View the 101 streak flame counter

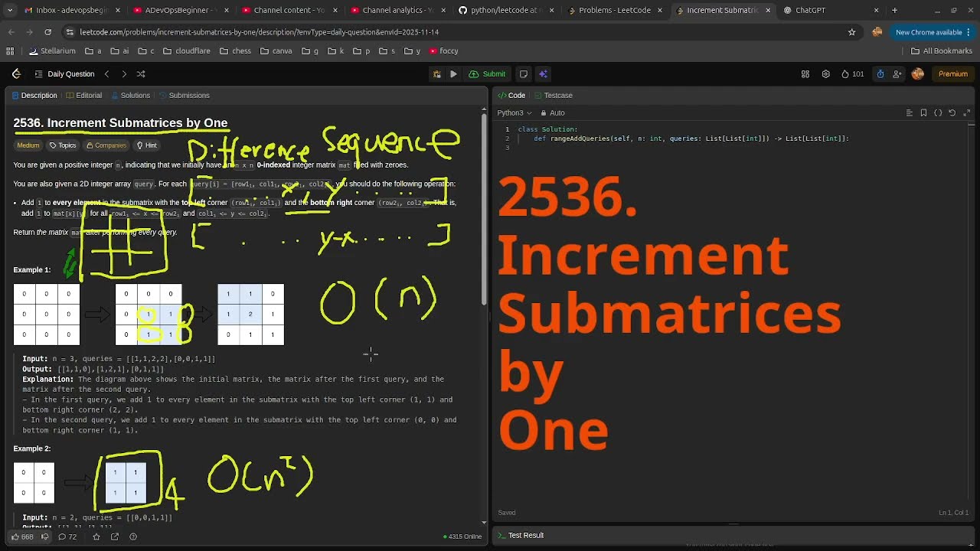[852, 74]
